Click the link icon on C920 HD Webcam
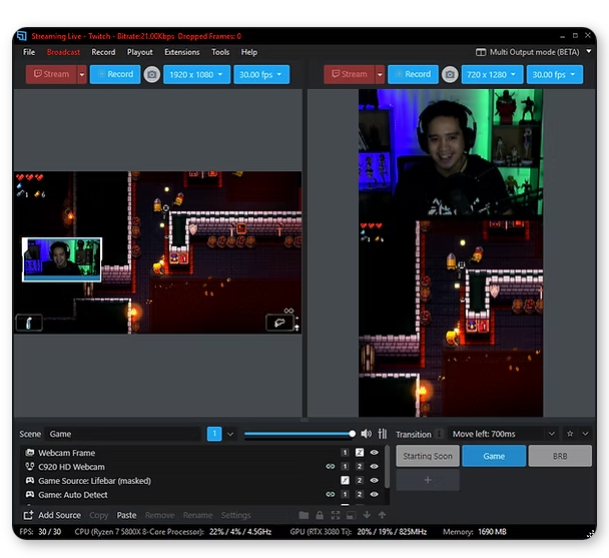609x558 pixels. (330, 467)
